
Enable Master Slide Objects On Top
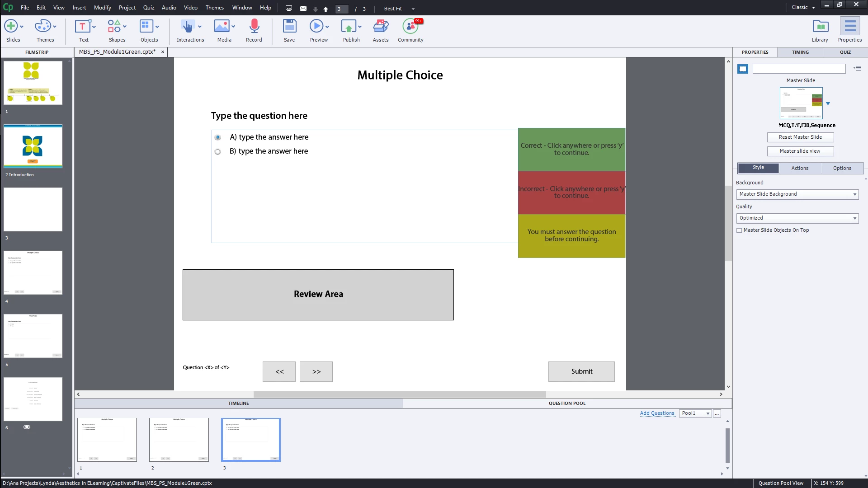[x=740, y=230]
